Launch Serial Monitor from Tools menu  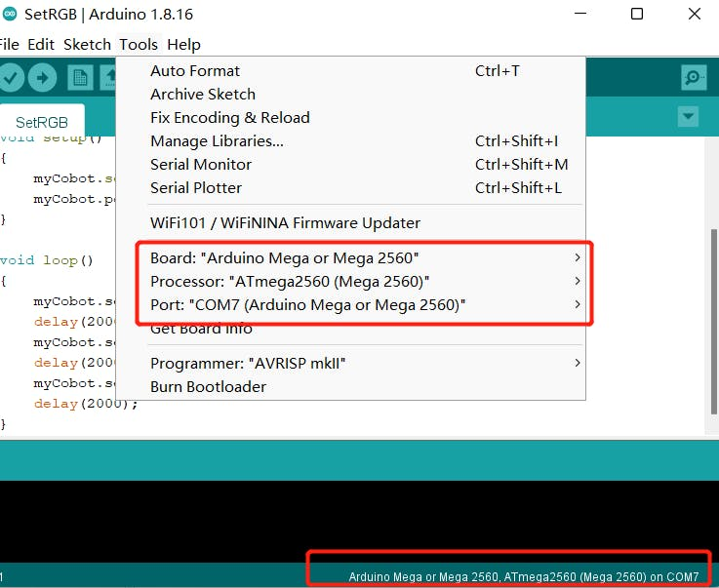point(351,164)
